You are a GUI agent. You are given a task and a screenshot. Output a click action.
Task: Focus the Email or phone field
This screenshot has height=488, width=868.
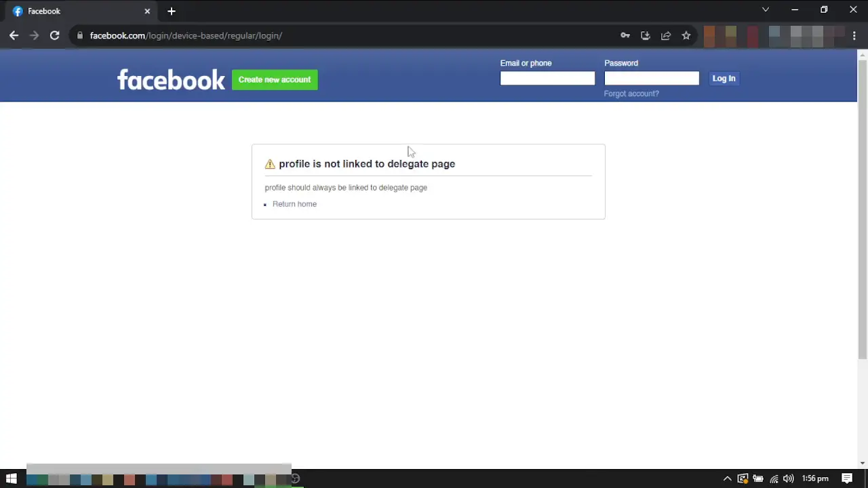(x=547, y=79)
